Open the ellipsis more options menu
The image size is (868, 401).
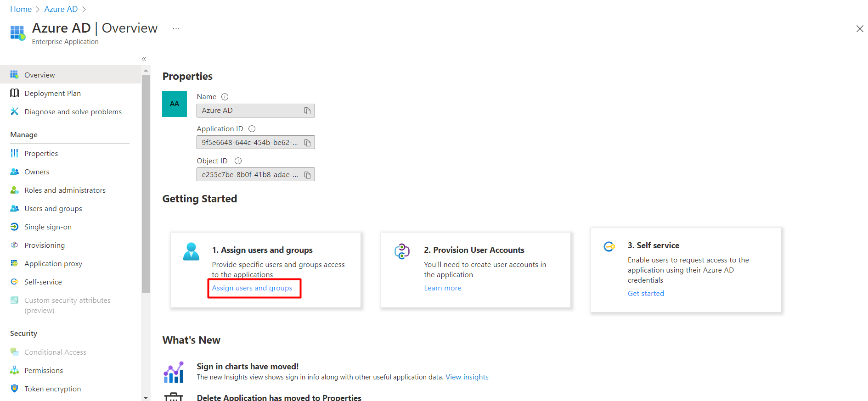[176, 28]
